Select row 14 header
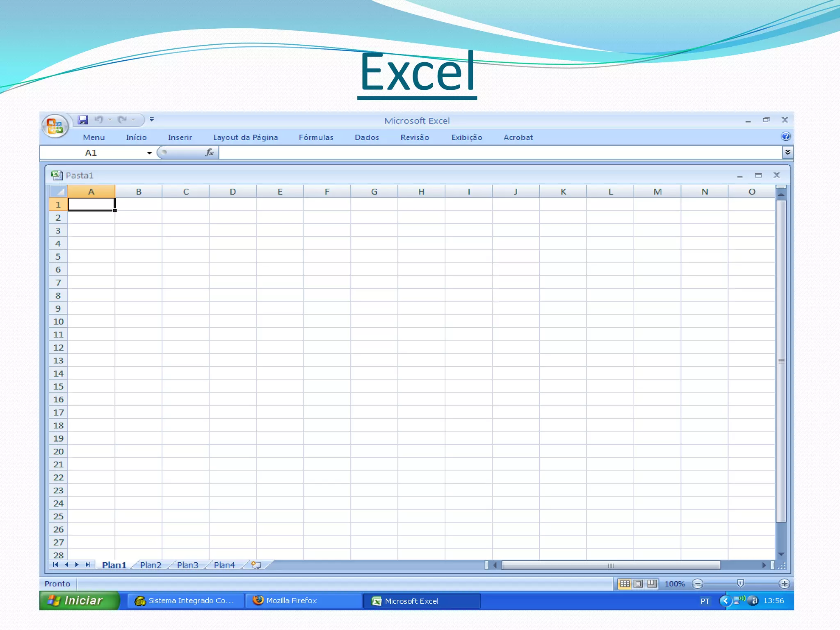 click(x=58, y=373)
